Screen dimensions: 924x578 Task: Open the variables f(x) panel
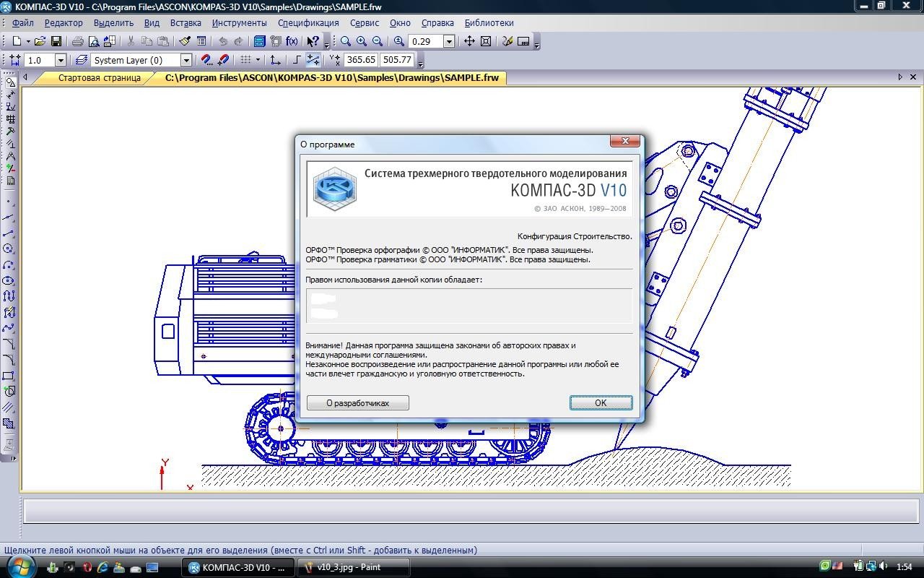[292, 42]
